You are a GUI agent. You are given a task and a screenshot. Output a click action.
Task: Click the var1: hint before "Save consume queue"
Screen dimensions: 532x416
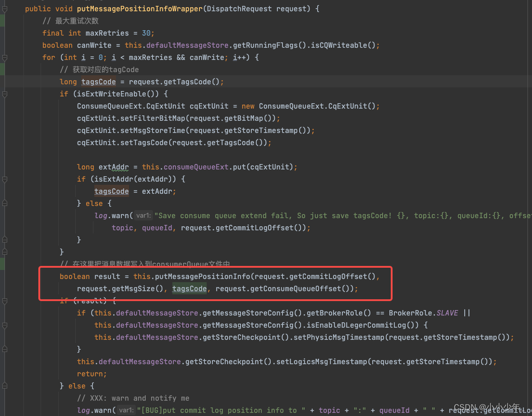coord(143,215)
